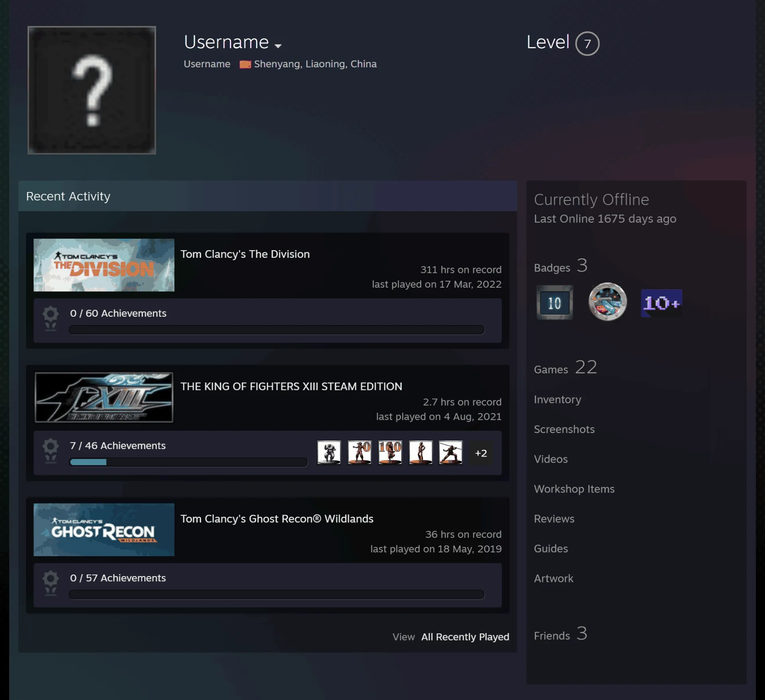
Task: Click the China flag icon
Action: tap(245, 64)
